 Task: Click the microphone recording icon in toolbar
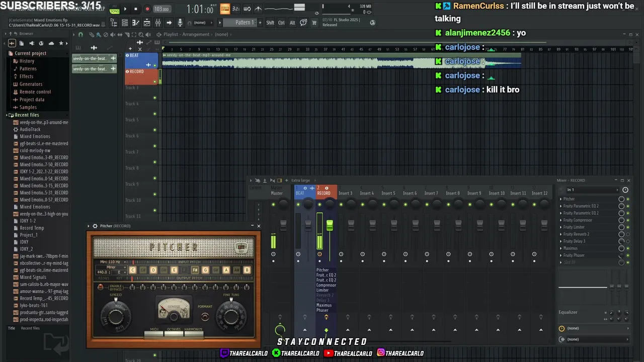pyautogui.click(x=180, y=23)
